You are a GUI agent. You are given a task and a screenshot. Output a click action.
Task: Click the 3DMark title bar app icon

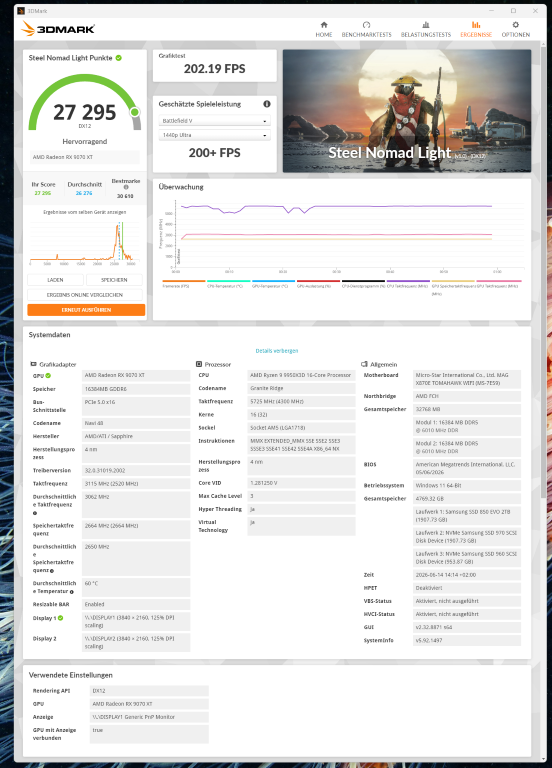click(21, 10)
